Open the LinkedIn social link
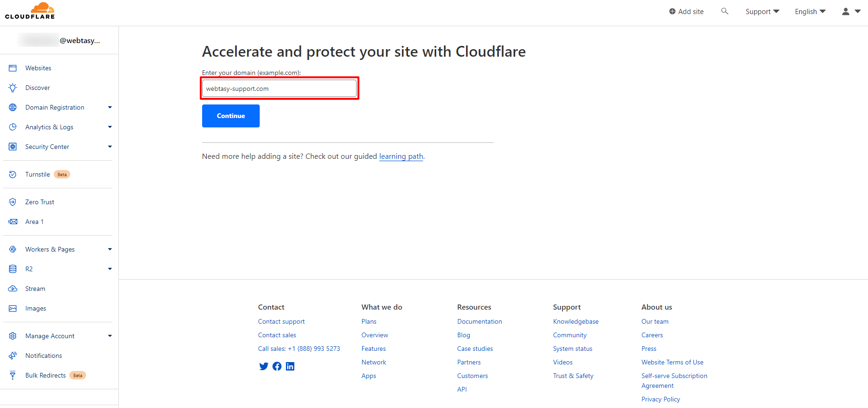Screen dimensions: 868x408 point(290,366)
